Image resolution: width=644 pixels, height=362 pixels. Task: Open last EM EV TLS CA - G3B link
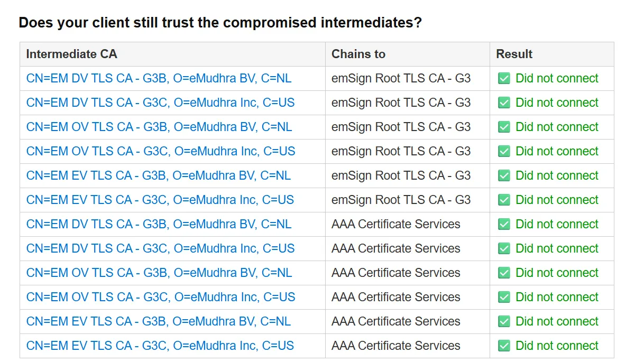tap(159, 321)
